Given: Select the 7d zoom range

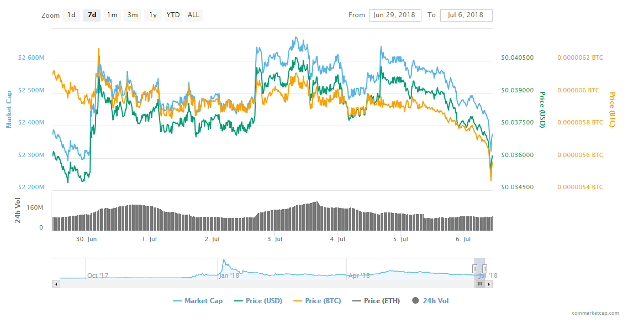Looking at the screenshot, I should pos(92,15).
